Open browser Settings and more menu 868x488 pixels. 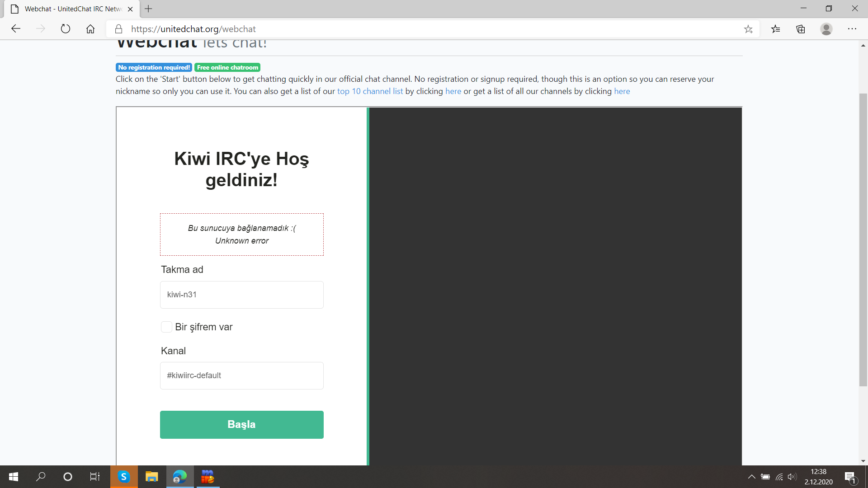tap(852, 29)
